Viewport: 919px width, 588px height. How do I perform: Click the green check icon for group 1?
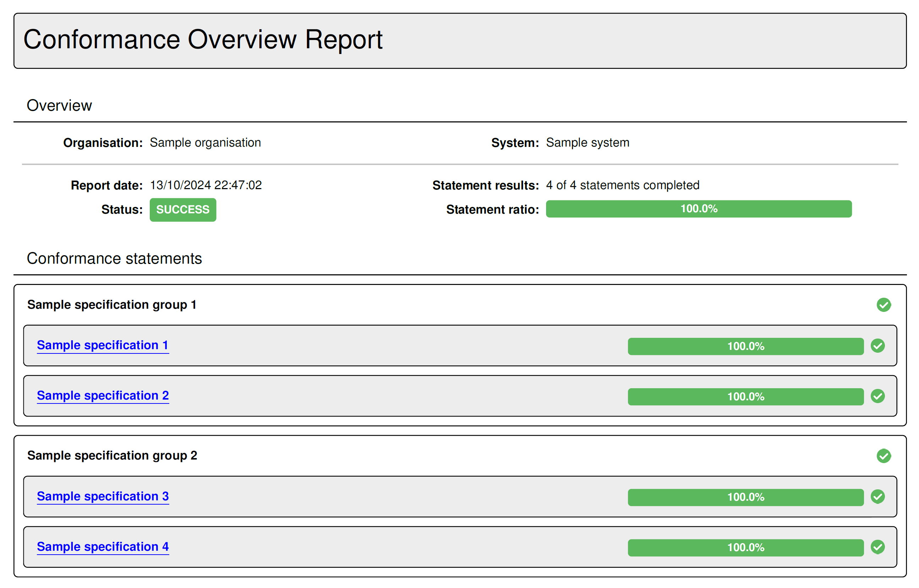point(884,305)
